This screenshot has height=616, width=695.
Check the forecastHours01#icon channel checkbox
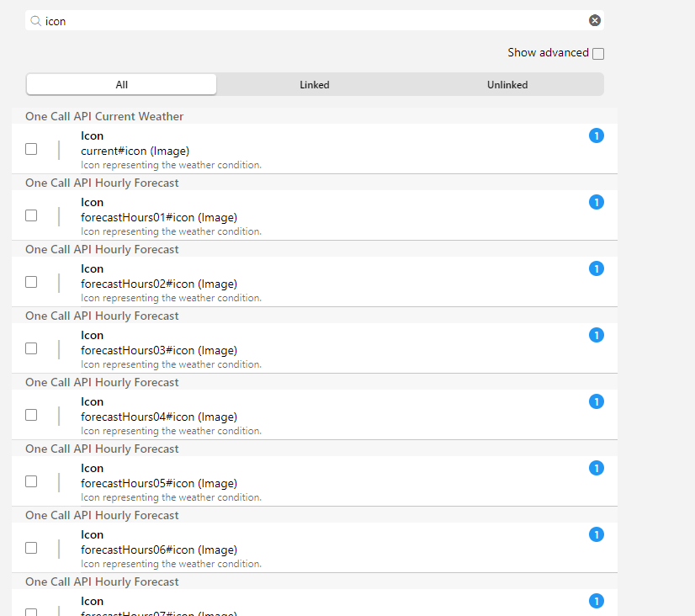click(31, 215)
